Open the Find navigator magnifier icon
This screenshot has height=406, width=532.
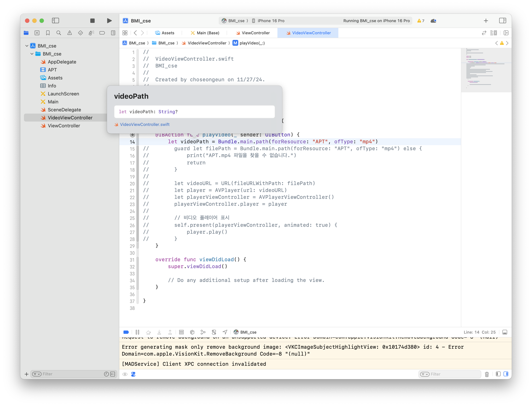coord(59,33)
